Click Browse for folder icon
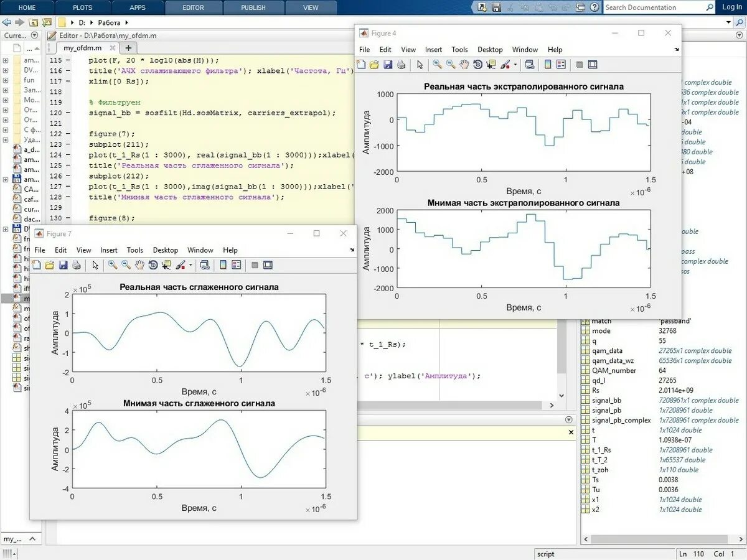This screenshot has height=560, width=747. tap(47, 22)
